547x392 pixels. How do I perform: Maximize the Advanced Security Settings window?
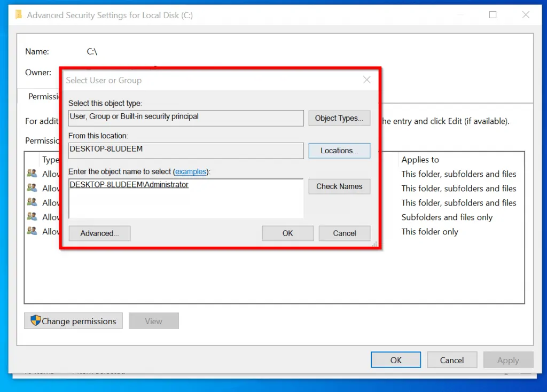point(493,14)
